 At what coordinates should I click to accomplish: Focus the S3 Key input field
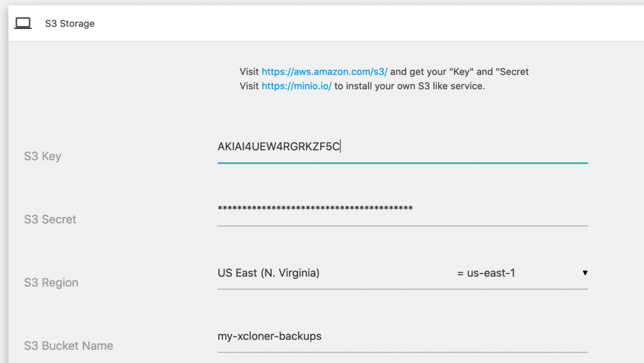point(402,147)
